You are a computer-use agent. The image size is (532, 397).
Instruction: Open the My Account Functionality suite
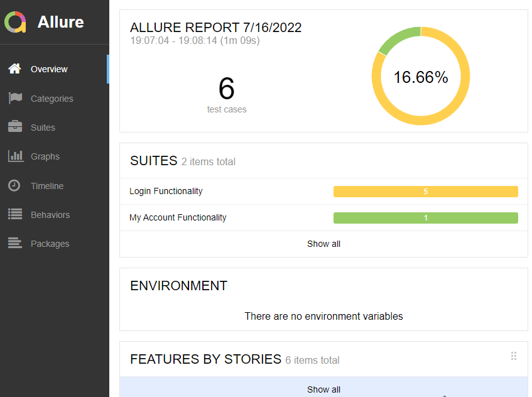[x=178, y=217]
